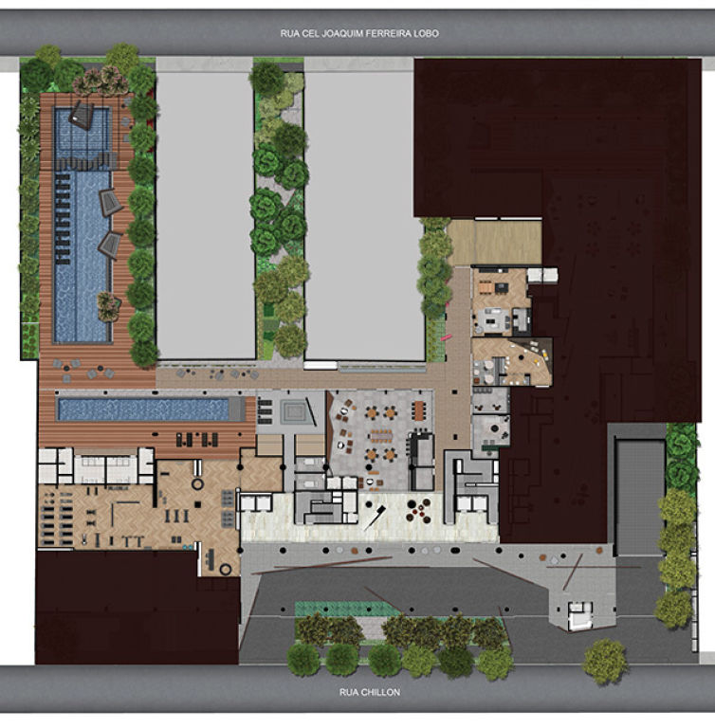This screenshot has width=715, height=728.
Task: Click the Rua Cel Joaquim Ferreira Lobo street label
Action: coord(359,33)
